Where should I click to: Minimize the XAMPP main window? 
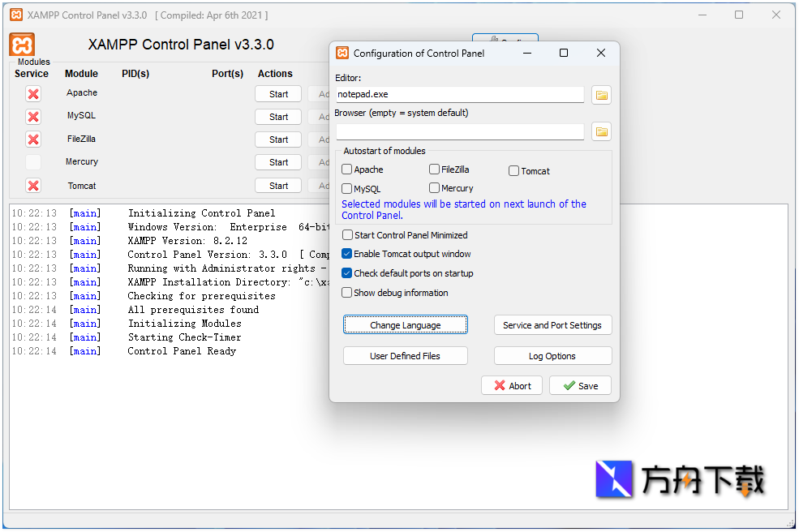(702, 15)
